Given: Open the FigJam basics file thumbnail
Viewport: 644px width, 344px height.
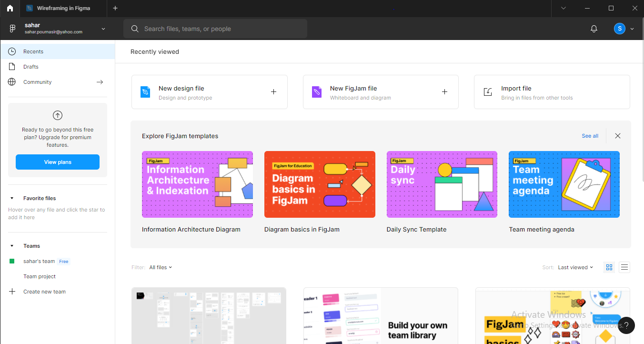Looking at the screenshot, I should (x=553, y=315).
